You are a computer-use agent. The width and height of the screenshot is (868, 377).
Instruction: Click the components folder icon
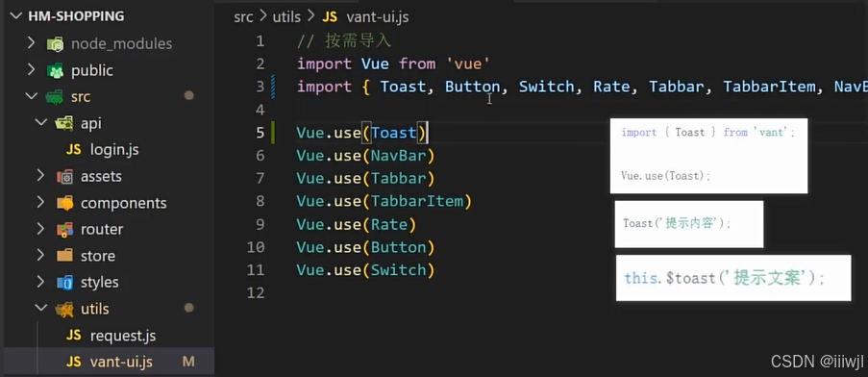64,203
